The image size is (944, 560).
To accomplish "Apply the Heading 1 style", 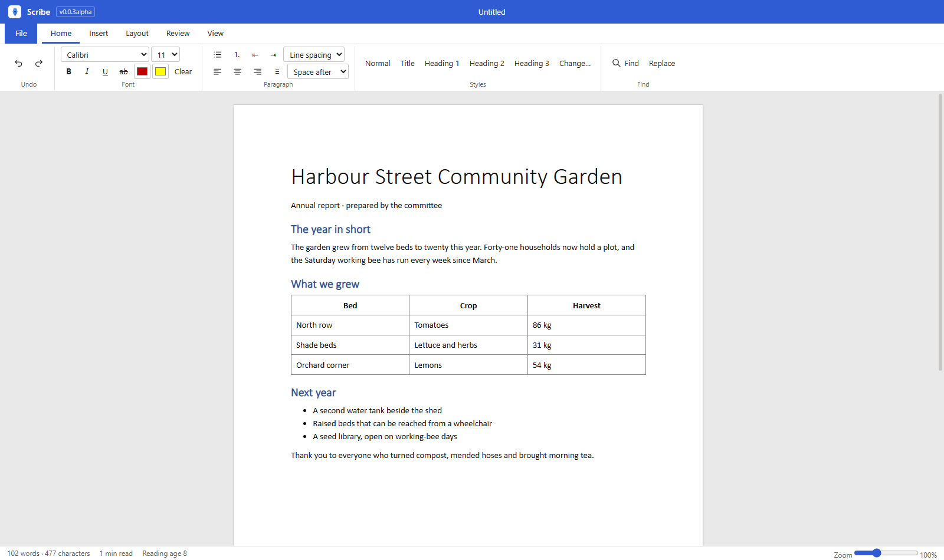I will tap(442, 63).
